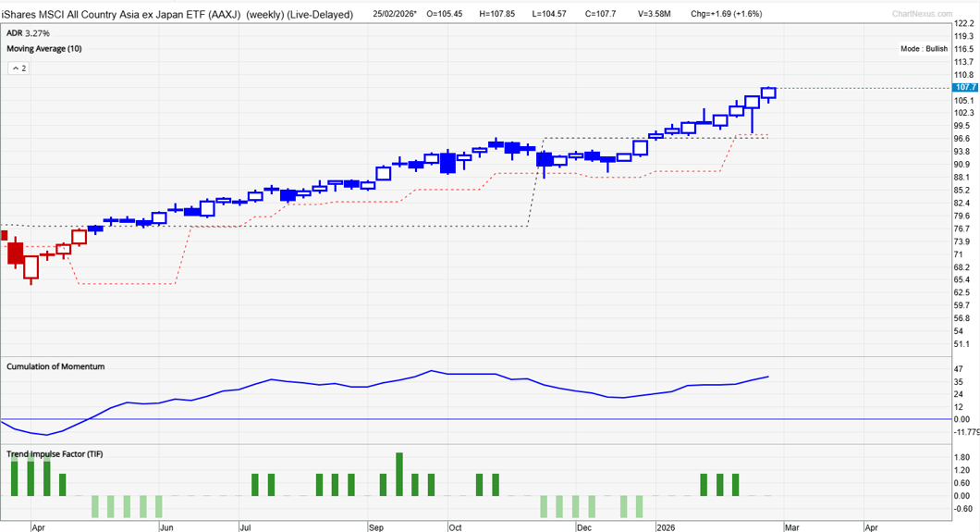Click the 51.1 price axis label

(x=962, y=344)
